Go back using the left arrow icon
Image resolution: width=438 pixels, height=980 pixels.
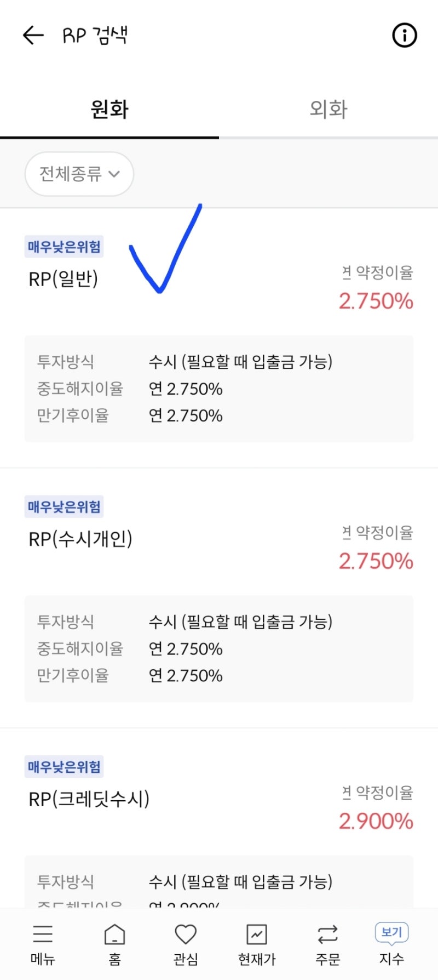33,36
